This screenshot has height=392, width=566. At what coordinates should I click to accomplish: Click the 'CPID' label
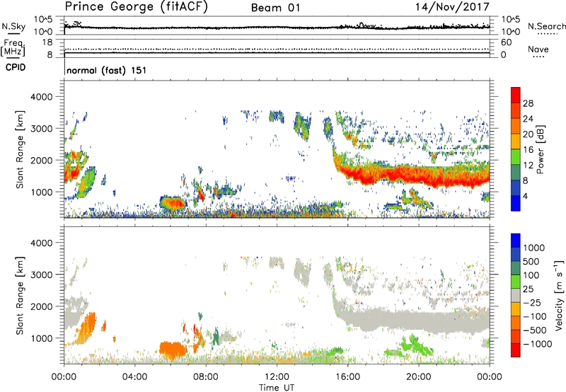point(16,67)
